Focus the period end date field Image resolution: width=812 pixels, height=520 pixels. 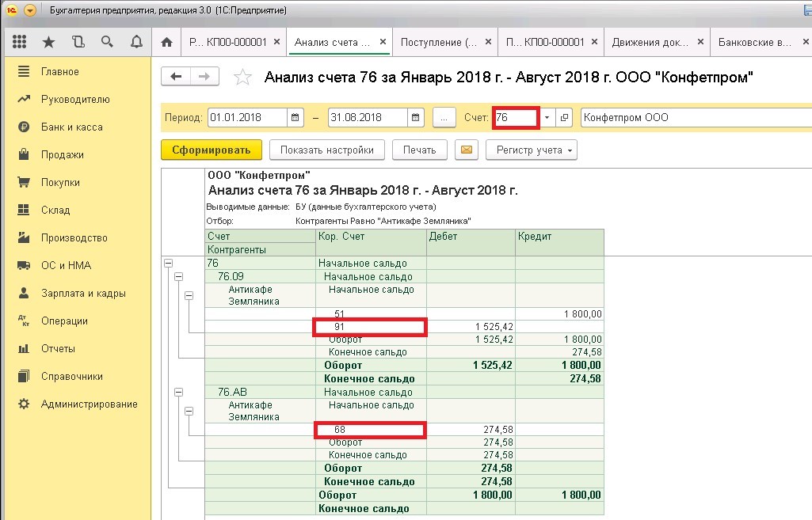click(x=368, y=117)
